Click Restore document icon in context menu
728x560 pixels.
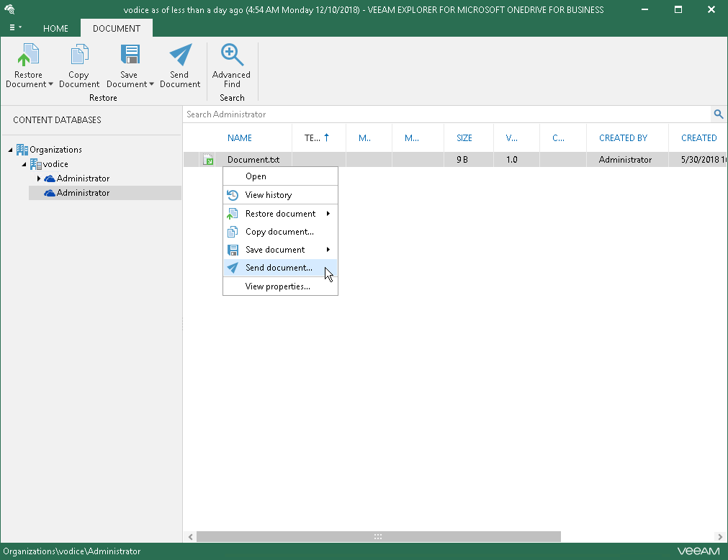tap(232, 214)
